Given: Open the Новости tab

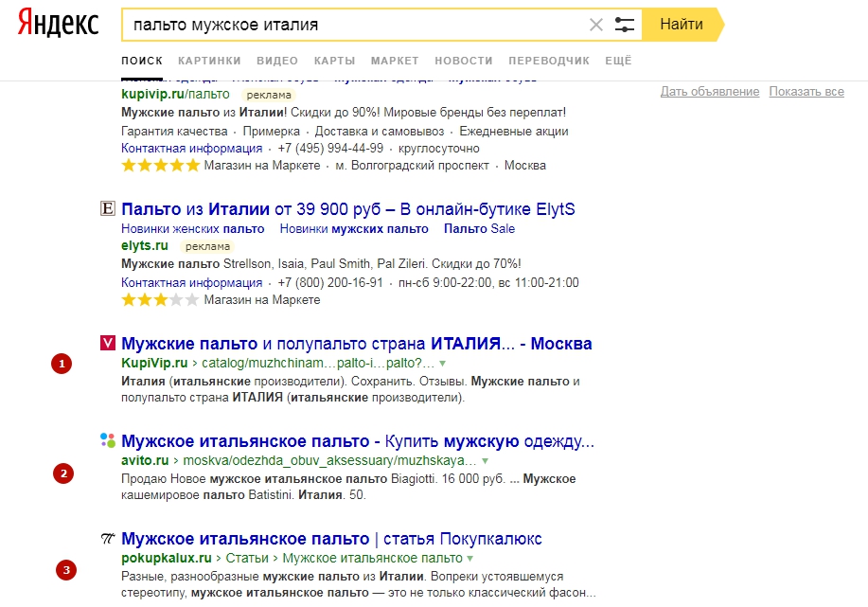Looking at the screenshot, I should click(x=463, y=61).
